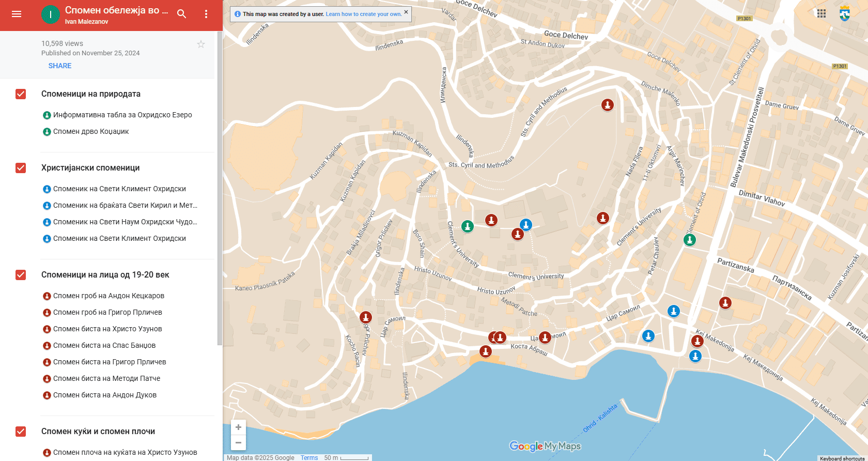
Task: Open 'Спомен гроб на Григор Прличев' item
Action: [x=107, y=312]
